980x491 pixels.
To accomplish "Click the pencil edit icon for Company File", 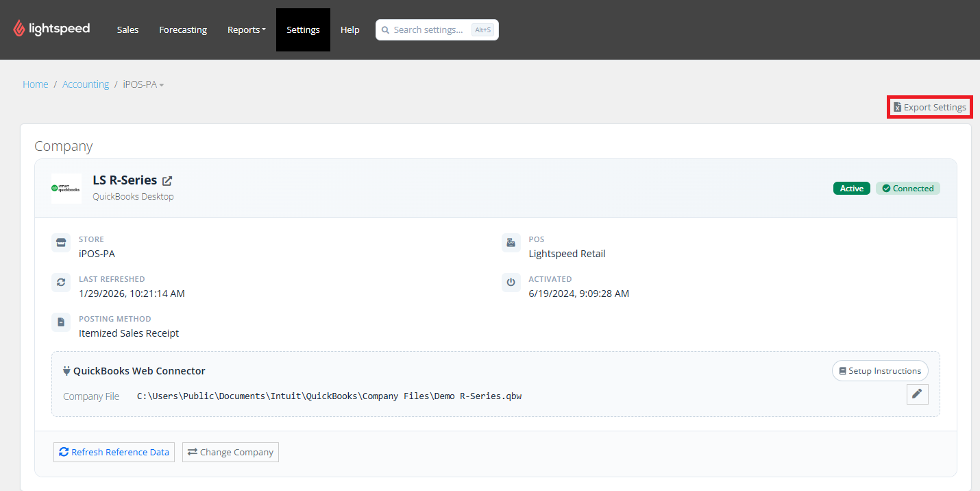I will pyautogui.click(x=917, y=394).
